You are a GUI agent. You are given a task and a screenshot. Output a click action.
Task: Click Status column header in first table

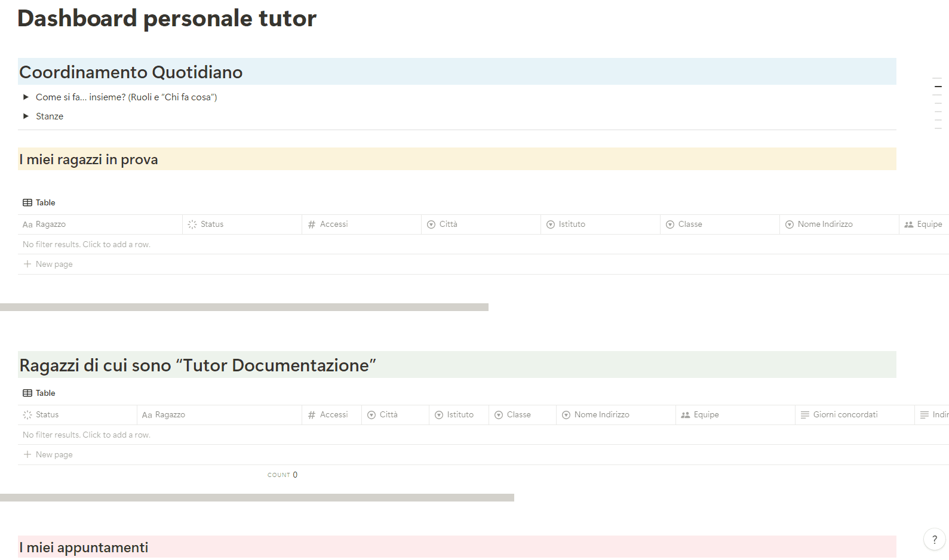pyautogui.click(x=242, y=224)
